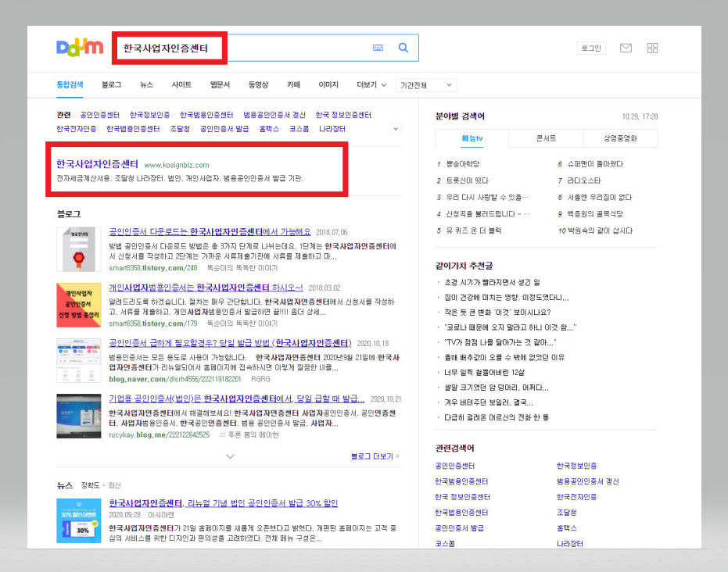Click the 로그인 button
Screen dimensions: 728x572
click(x=591, y=48)
